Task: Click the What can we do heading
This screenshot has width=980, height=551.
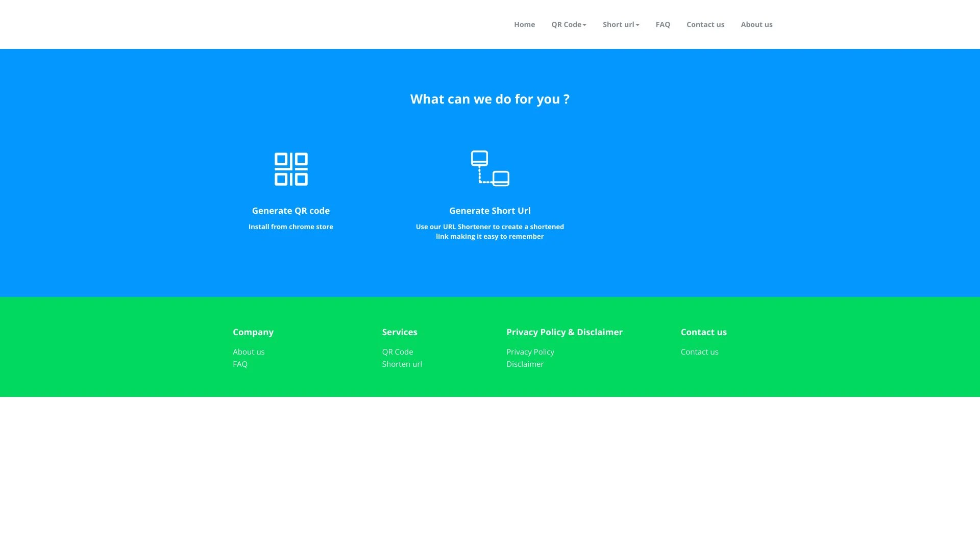Action: (489, 99)
